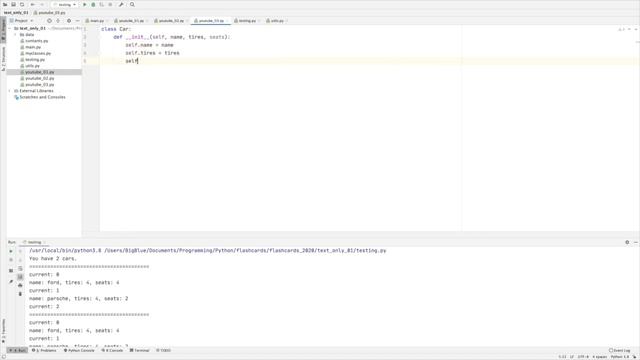The image size is (640, 360).
Task: Start debugging with the bug icon
Action: tap(93, 4)
